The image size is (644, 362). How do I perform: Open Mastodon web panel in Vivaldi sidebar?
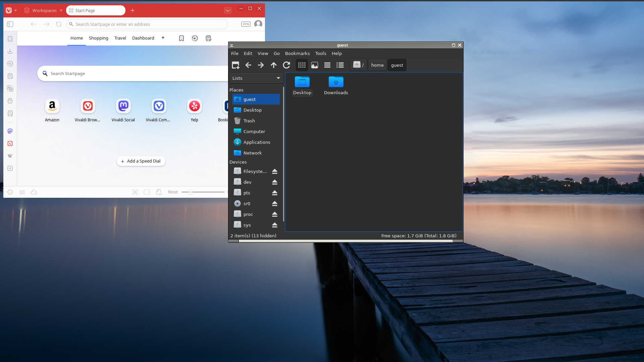coord(10,131)
